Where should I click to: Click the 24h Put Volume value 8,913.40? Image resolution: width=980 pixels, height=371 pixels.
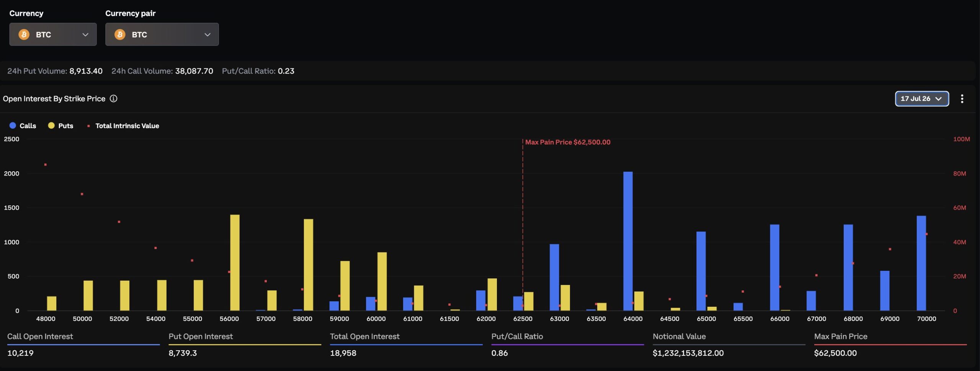pyautogui.click(x=86, y=71)
